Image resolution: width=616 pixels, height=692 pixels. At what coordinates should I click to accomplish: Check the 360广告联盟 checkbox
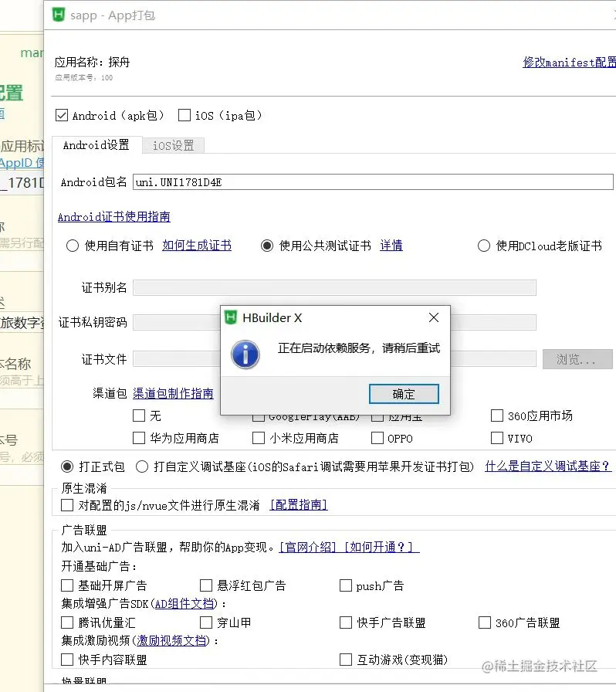[x=485, y=622]
